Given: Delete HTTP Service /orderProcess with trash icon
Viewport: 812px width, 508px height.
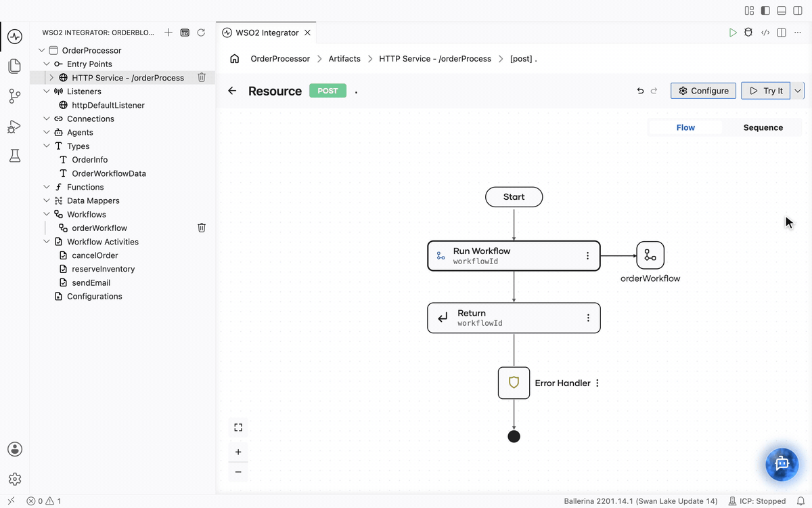Looking at the screenshot, I should 202,78.
